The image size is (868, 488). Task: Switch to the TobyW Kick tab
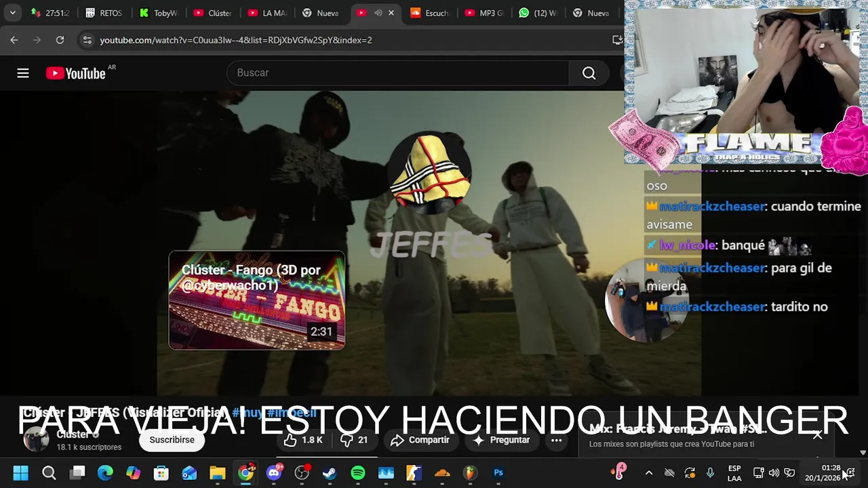pos(159,13)
